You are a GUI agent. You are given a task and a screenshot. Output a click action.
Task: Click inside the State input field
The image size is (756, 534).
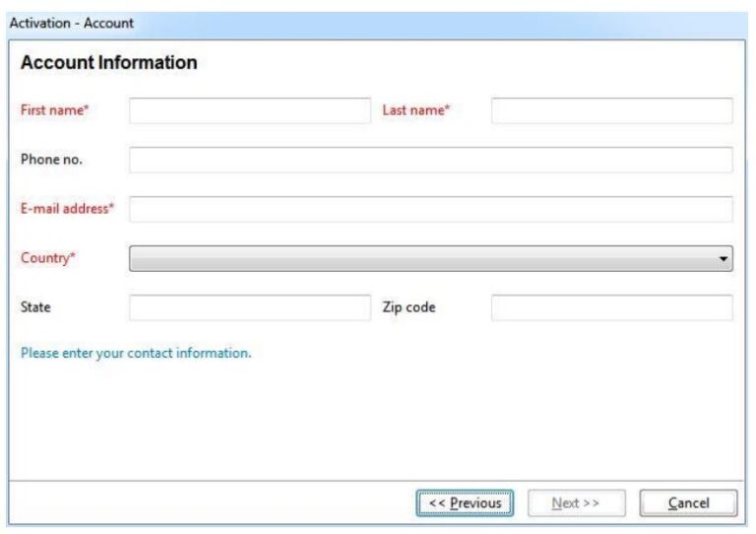point(250,307)
